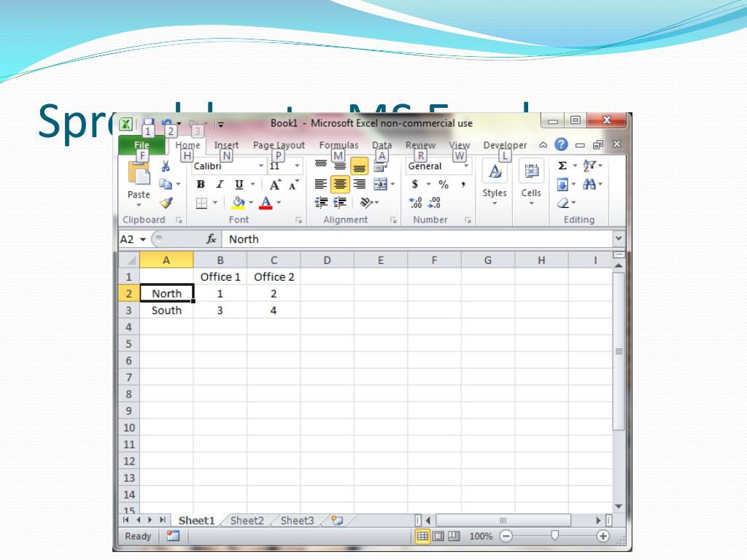The height and width of the screenshot is (560, 747).
Task: Click Increase Indent icon
Action: click(x=340, y=203)
